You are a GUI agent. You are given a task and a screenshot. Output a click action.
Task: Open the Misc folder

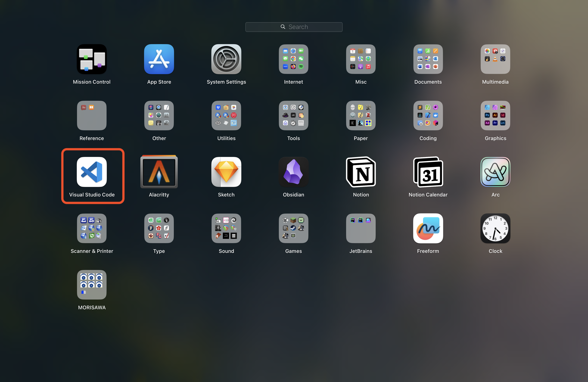(x=361, y=59)
